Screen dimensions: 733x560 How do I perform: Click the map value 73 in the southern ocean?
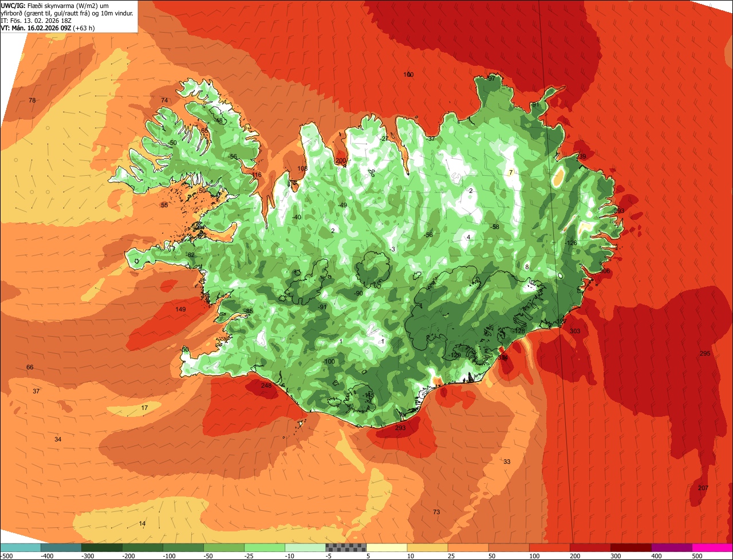436,512
